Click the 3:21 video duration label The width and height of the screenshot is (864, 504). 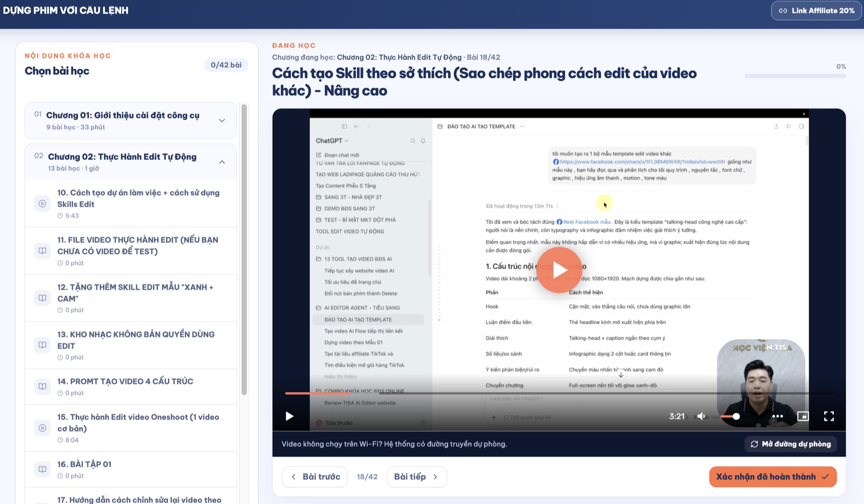click(677, 416)
